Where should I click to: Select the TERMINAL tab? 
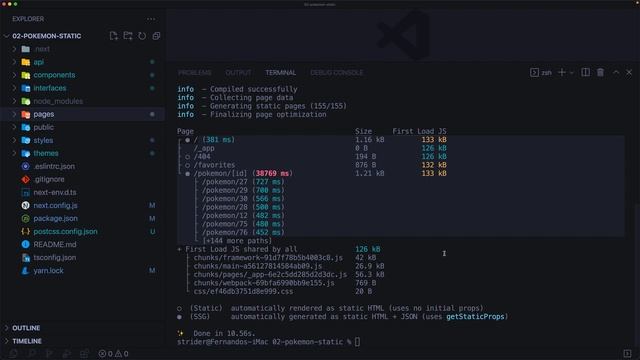[x=280, y=73]
